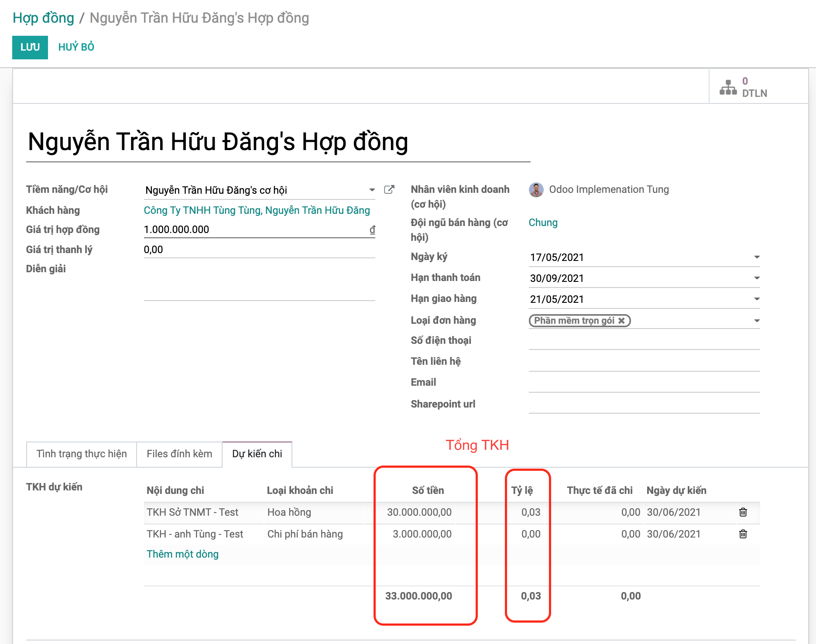Click HUỶ BỎ to discard changes
This screenshot has height=644, width=816.
point(76,47)
